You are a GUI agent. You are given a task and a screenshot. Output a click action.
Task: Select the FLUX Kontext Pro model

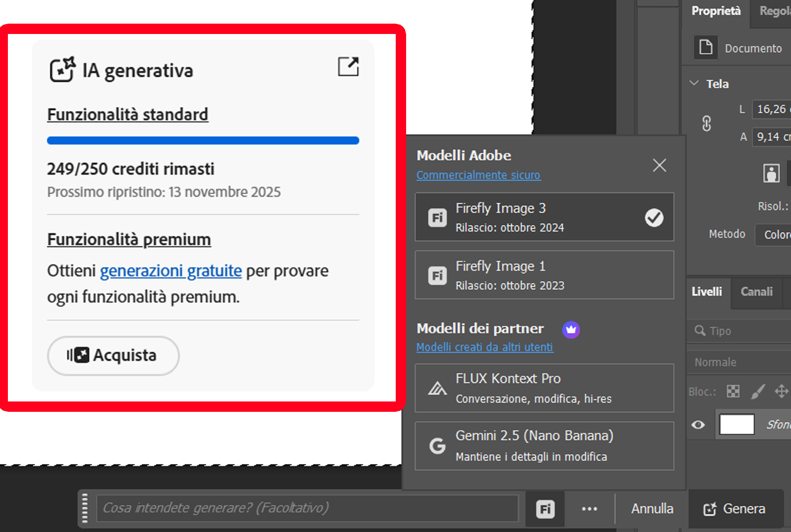(x=545, y=388)
